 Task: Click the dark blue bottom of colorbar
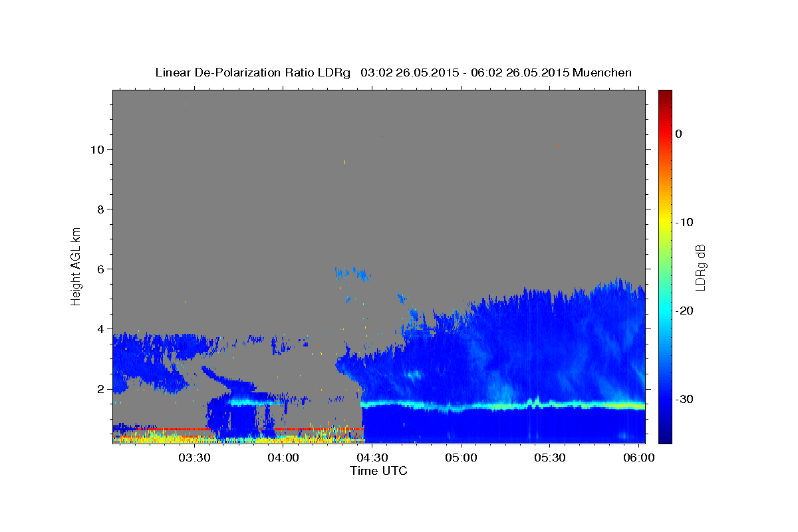pyautogui.click(x=665, y=438)
